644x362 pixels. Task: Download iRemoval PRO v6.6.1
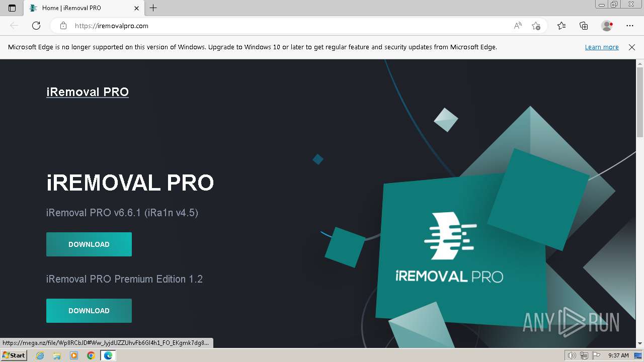pyautogui.click(x=89, y=244)
